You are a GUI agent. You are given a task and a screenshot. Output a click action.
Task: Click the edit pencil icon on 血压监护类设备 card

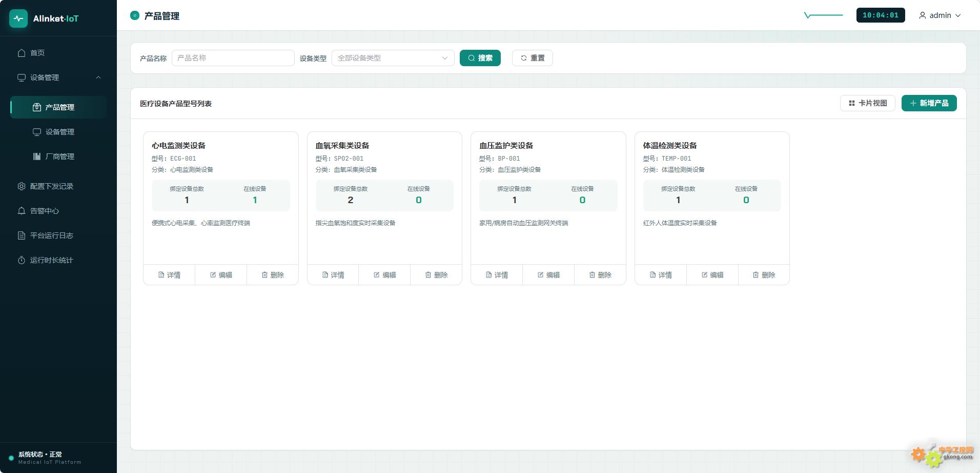click(x=541, y=275)
